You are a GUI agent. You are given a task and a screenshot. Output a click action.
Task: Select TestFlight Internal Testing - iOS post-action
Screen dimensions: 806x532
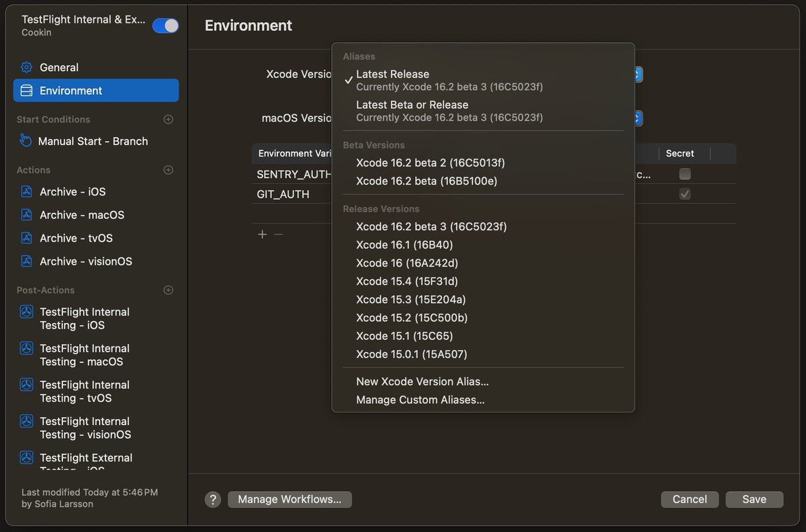coord(96,318)
